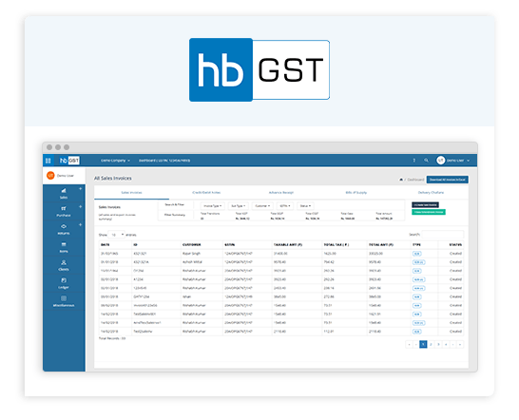
Task: Click the search magnifier icon in navbar
Action: pyautogui.click(x=426, y=161)
